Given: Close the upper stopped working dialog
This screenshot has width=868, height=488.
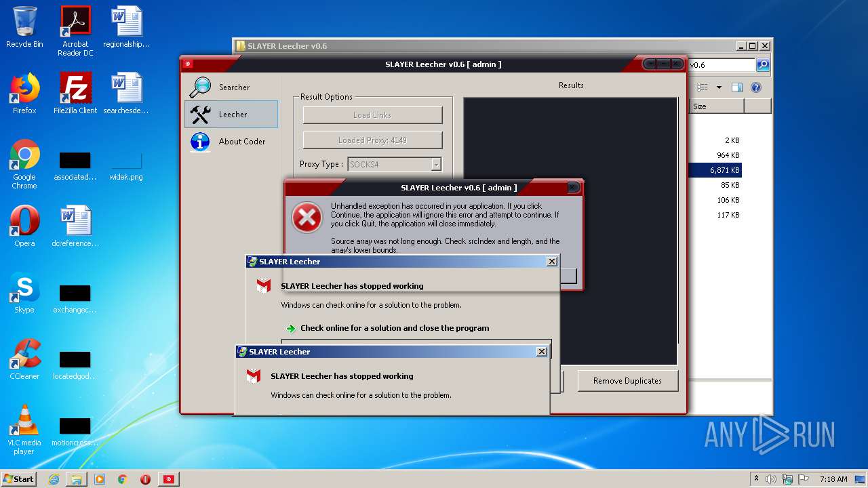Looking at the screenshot, I should coord(552,262).
